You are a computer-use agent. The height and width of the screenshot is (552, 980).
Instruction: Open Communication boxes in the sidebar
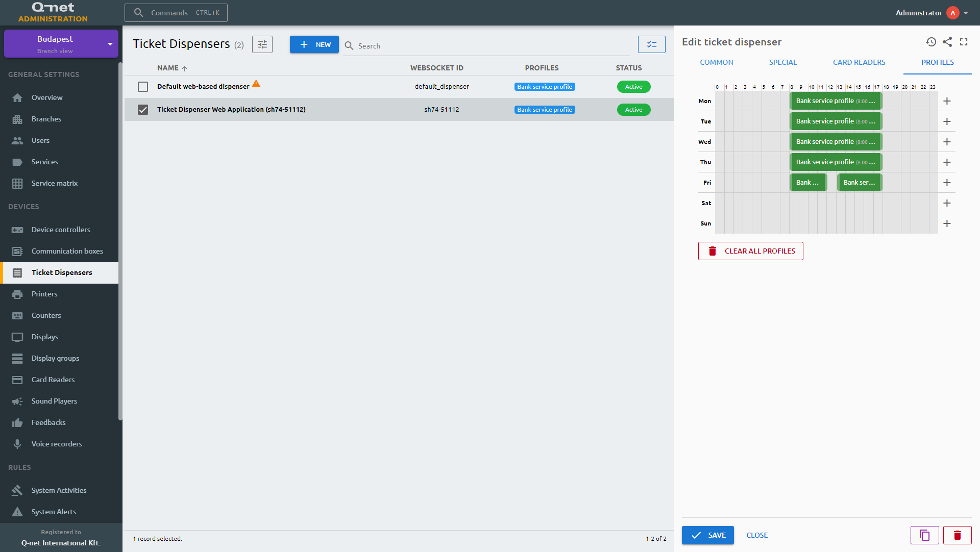click(59, 251)
